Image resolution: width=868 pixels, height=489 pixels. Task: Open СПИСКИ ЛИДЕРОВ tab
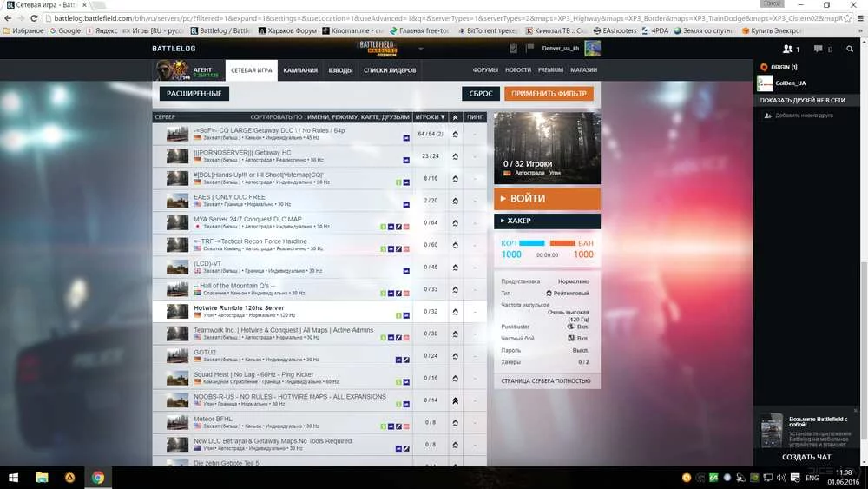click(390, 70)
